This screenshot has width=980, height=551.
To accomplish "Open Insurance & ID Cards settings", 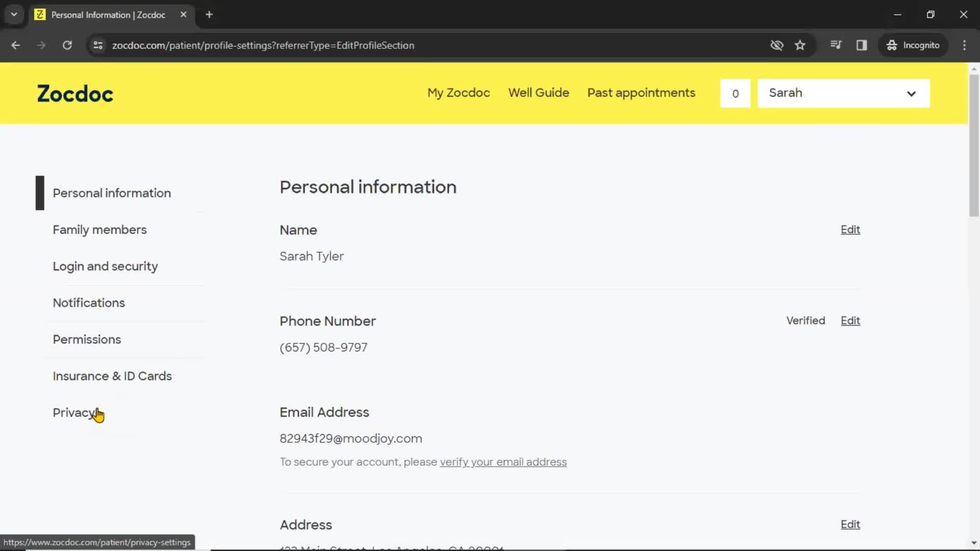I will 112,376.
